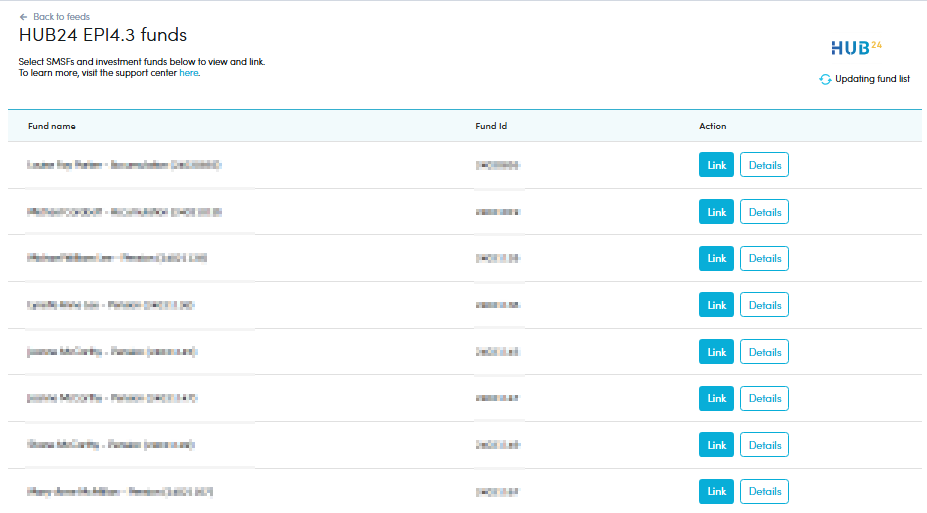Click Link for the eighth fund row
The image size is (927, 513).
pos(717,491)
